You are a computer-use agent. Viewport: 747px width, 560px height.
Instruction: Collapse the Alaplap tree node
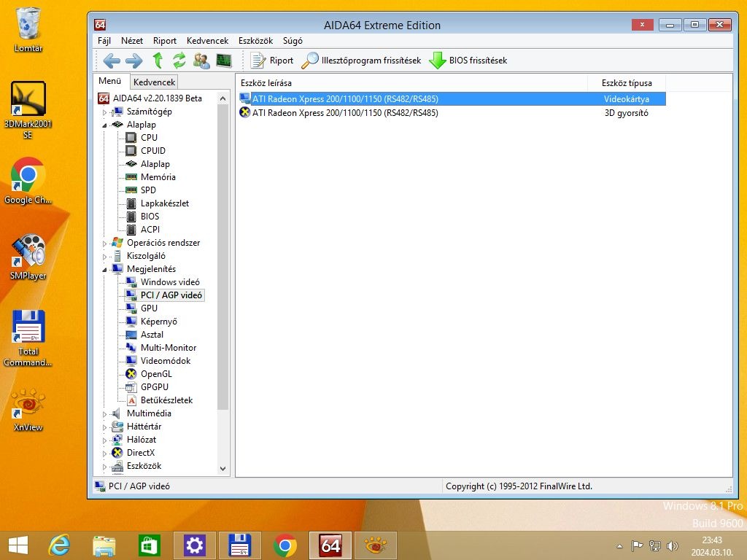(x=105, y=125)
